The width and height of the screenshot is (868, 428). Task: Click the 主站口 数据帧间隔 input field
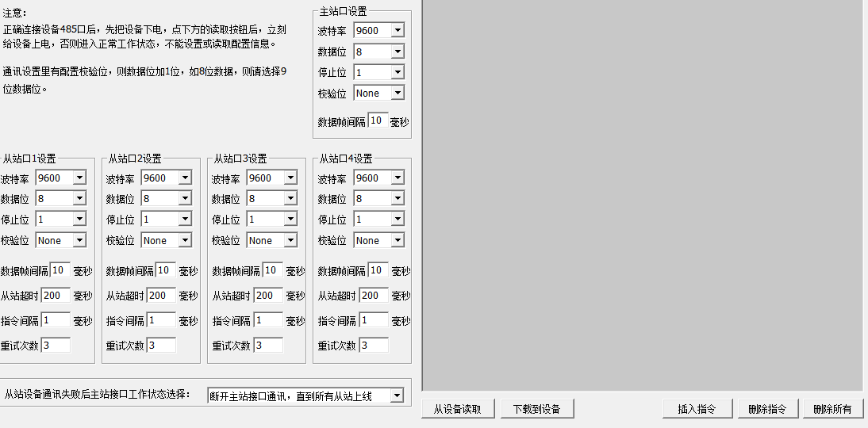[x=378, y=121]
